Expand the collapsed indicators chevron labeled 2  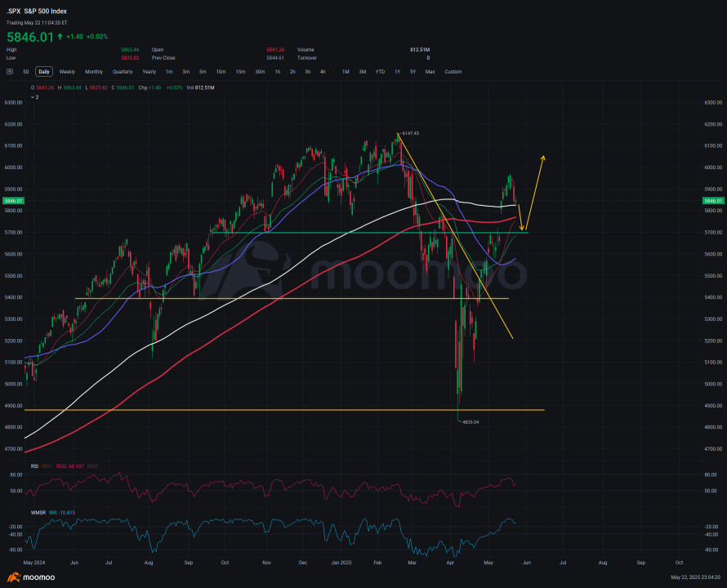(35, 97)
